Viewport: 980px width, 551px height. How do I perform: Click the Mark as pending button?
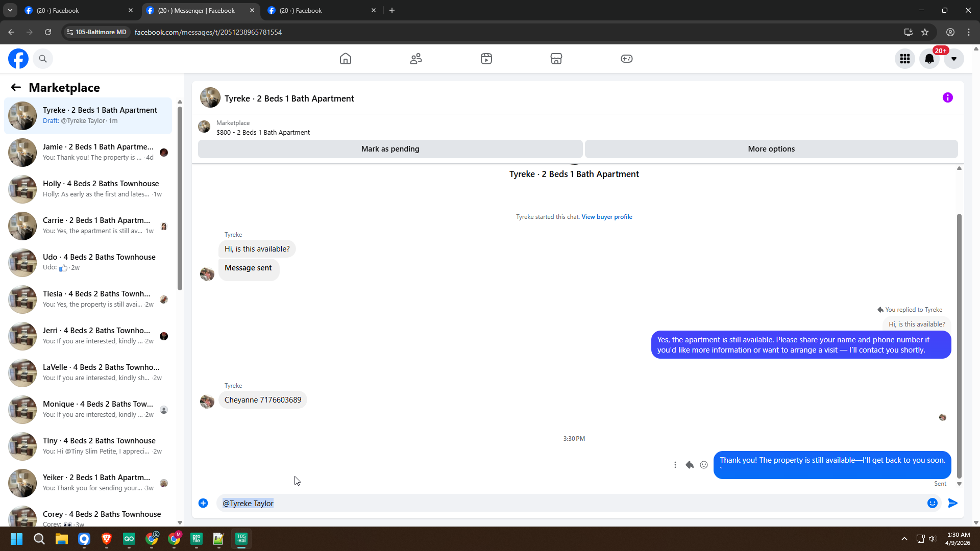point(390,149)
